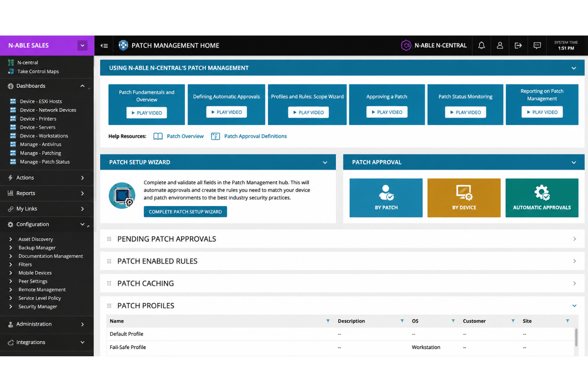Expand the Patch Caching section
Viewport: 588px width, 392px height.
[x=574, y=284]
